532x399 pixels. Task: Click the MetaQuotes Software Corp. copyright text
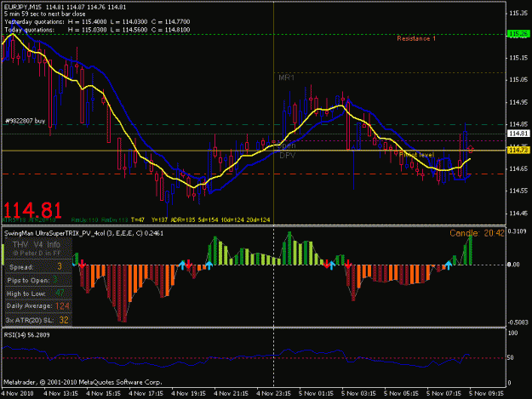83,382
